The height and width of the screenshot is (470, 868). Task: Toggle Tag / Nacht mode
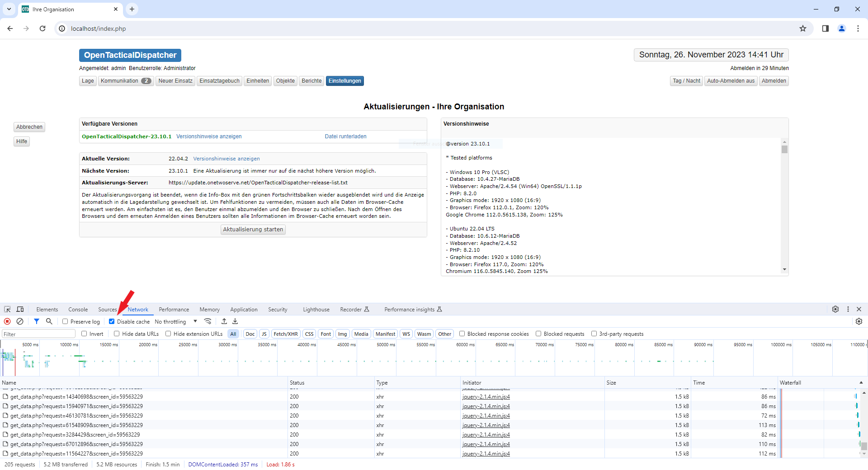(686, 81)
